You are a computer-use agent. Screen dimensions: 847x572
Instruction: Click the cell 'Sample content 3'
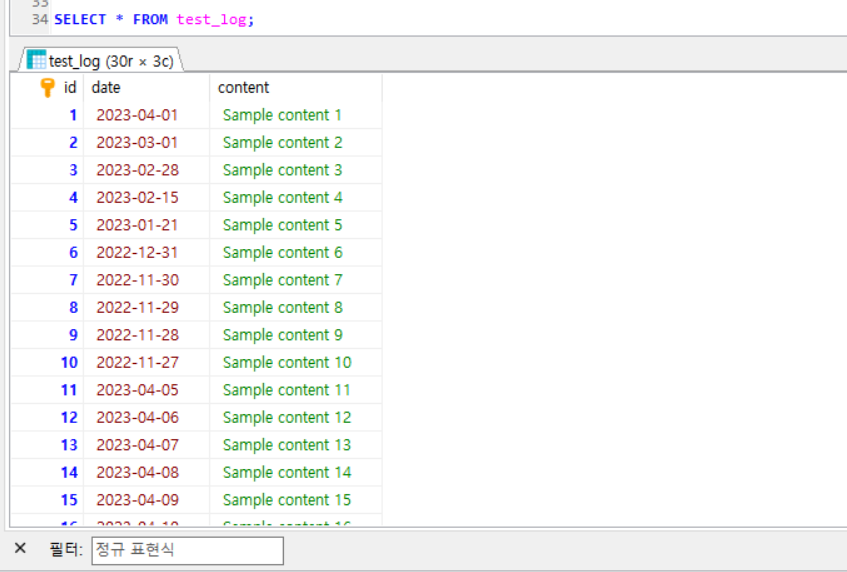coord(296,170)
